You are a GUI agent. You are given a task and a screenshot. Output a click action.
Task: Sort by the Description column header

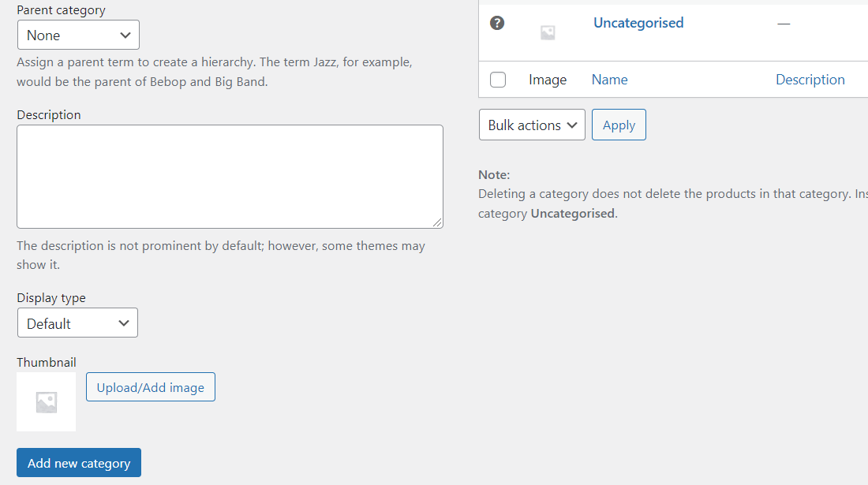(x=810, y=80)
